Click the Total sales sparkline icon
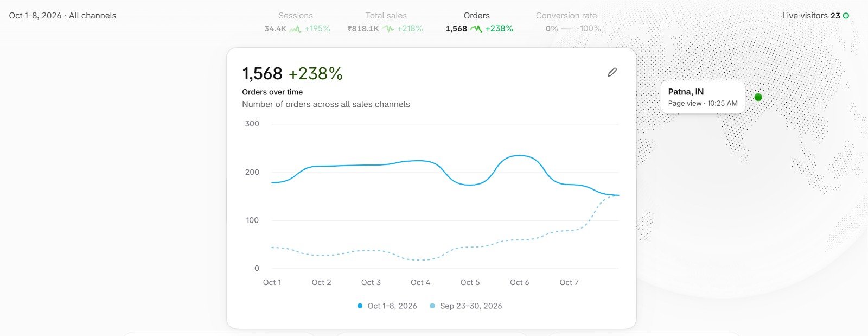 [388, 29]
